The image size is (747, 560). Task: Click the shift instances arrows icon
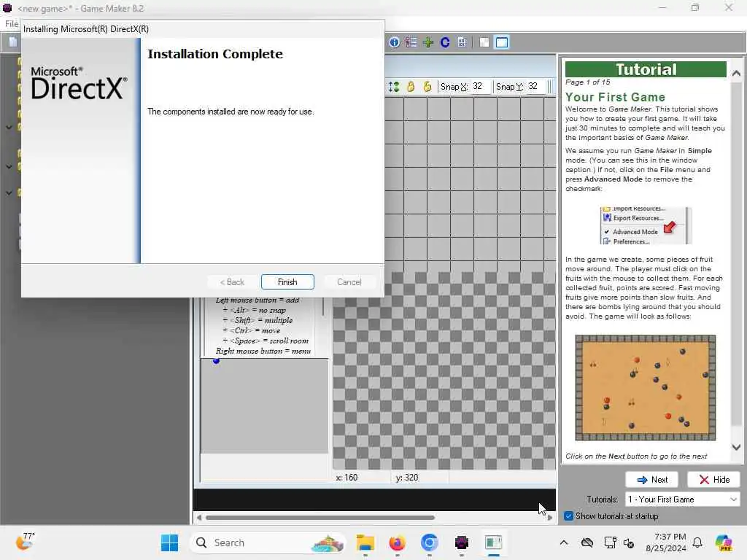pyautogui.click(x=394, y=87)
